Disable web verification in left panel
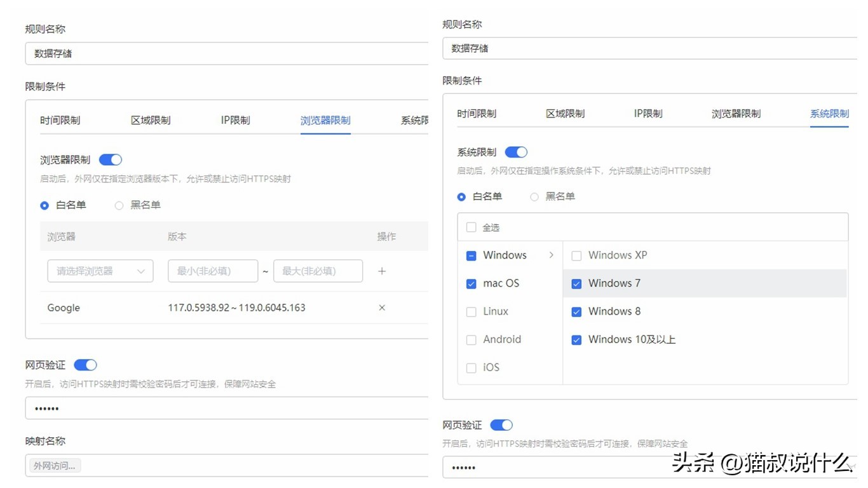The image size is (868, 488). [x=85, y=365]
